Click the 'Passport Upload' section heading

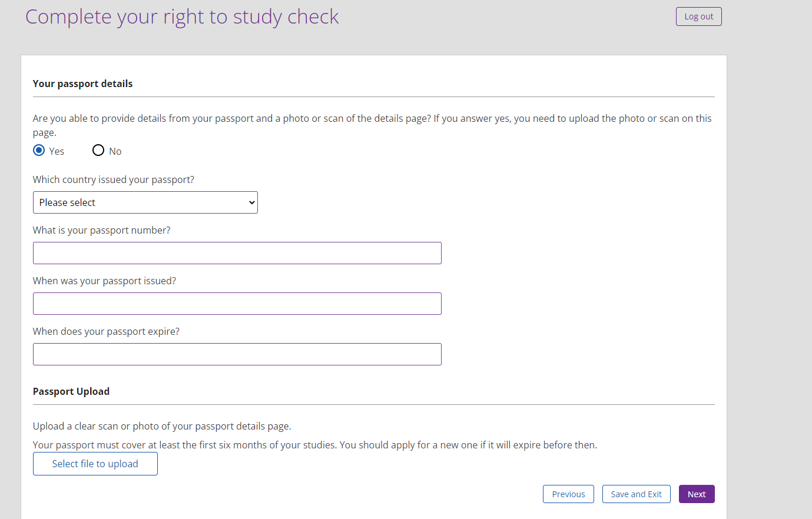[x=71, y=391]
